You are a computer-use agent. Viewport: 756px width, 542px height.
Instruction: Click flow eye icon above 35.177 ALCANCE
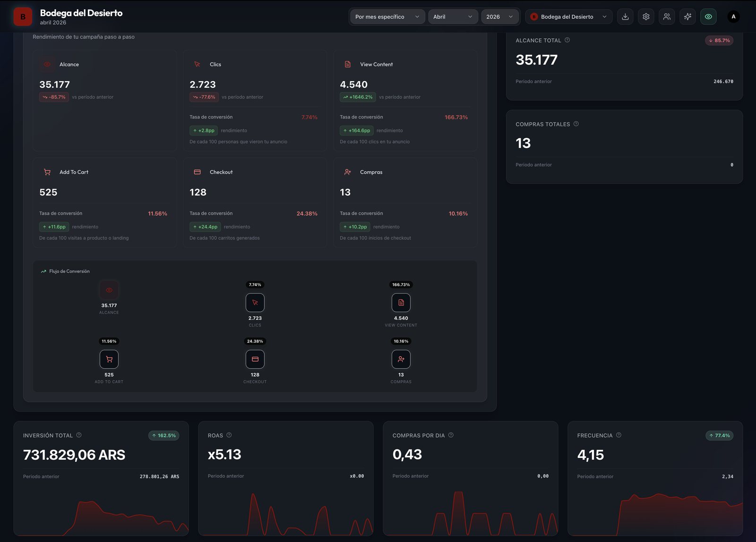(109, 290)
